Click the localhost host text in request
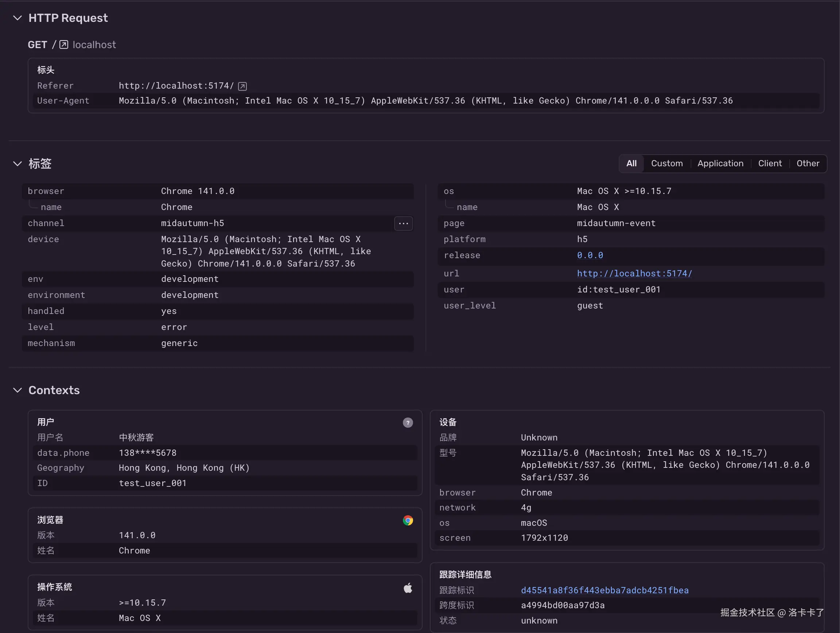This screenshot has width=840, height=633. [94, 45]
